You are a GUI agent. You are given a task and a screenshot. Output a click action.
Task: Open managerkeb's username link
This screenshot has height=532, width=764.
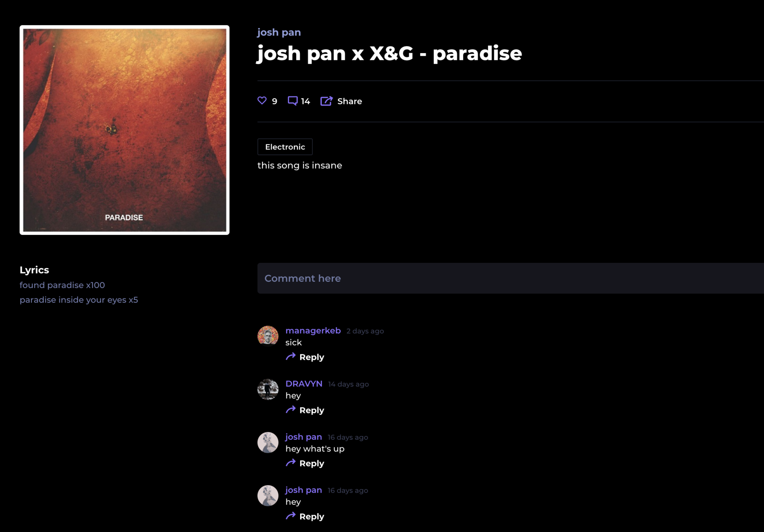pyautogui.click(x=313, y=331)
